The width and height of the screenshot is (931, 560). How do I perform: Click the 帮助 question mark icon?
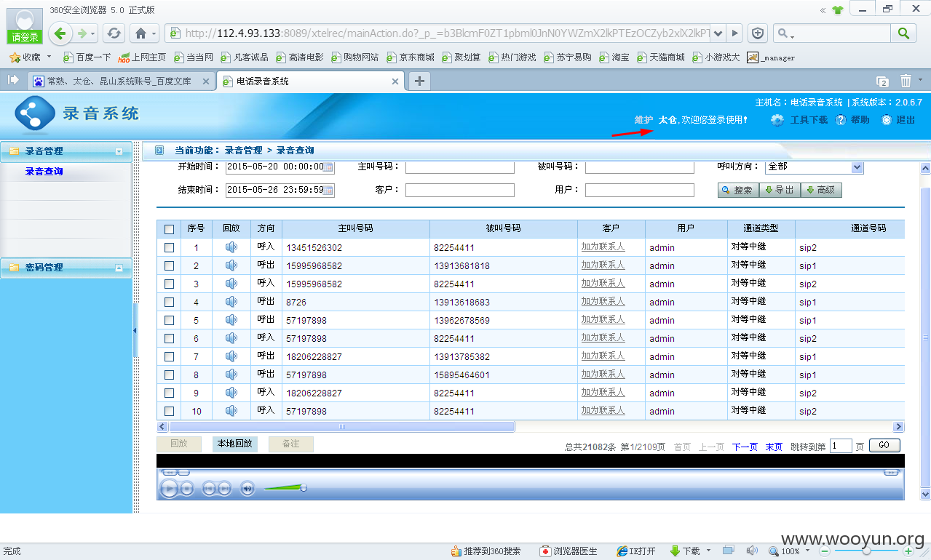coord(840,120)
